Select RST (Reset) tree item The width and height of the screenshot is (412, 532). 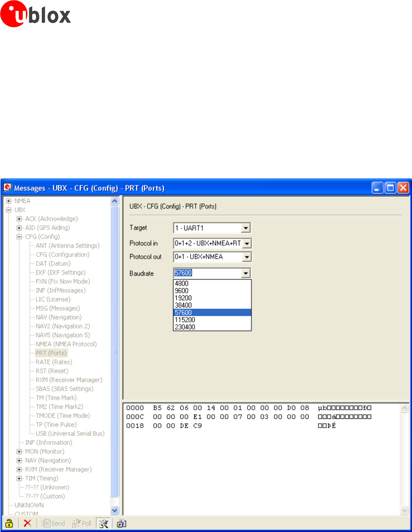(x=52, y=371)
